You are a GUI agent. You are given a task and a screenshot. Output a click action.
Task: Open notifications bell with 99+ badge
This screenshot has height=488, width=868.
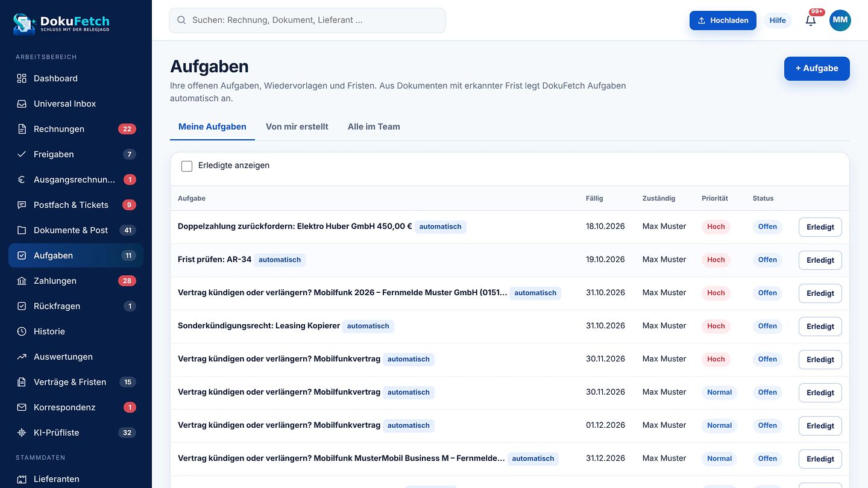[x=811, y=20]
